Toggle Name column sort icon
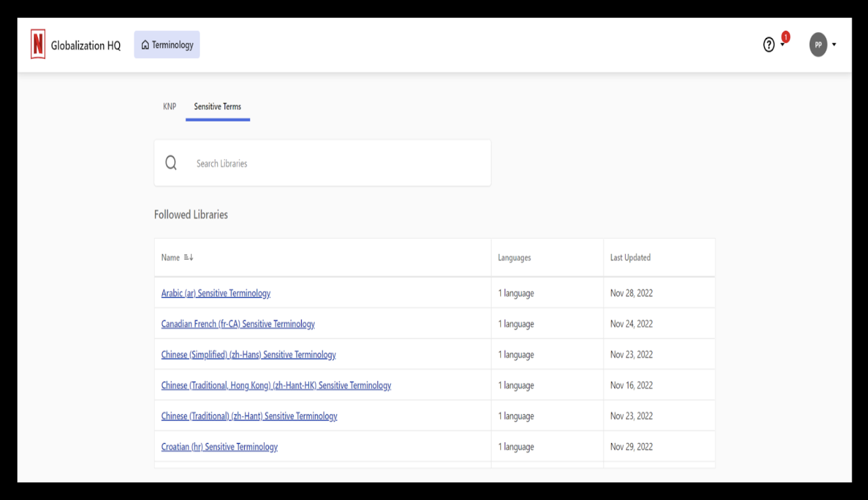This screenshot has height=500, width=868. [189, 257]
